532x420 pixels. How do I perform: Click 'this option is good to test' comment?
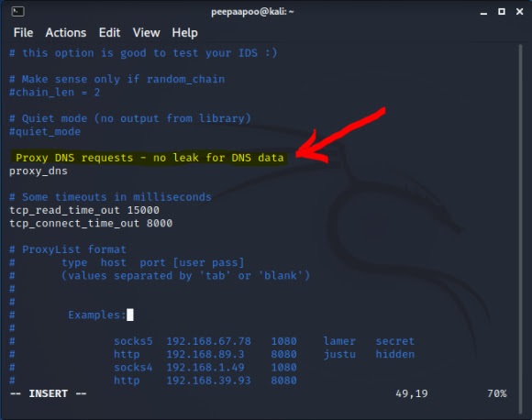click(143, 53)
